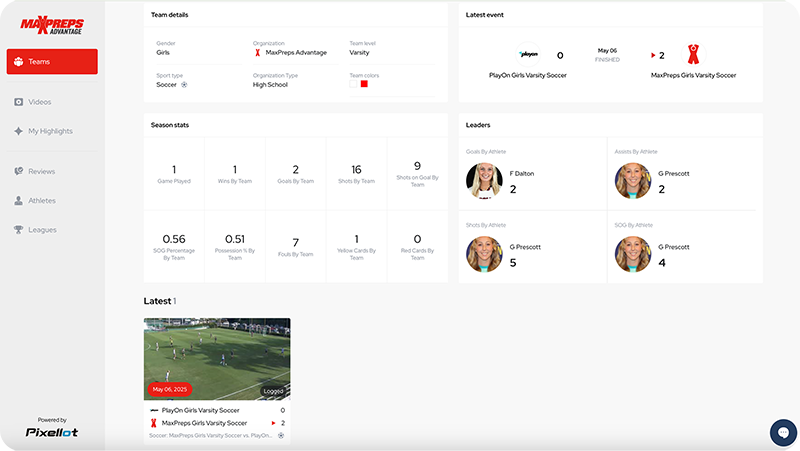
Task: Click the Yellow Cards By Team stat
Action: (x=356, y=246)
